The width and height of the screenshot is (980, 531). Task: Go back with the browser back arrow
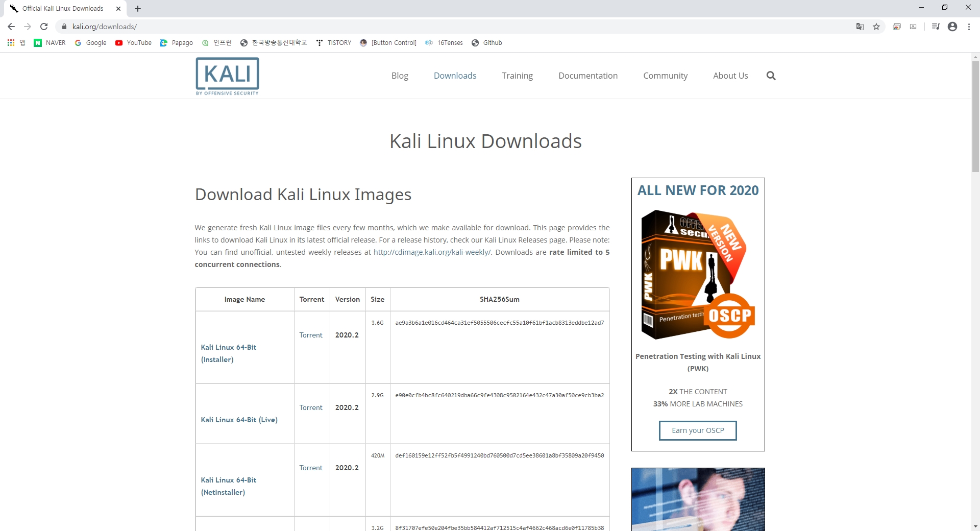11,27
